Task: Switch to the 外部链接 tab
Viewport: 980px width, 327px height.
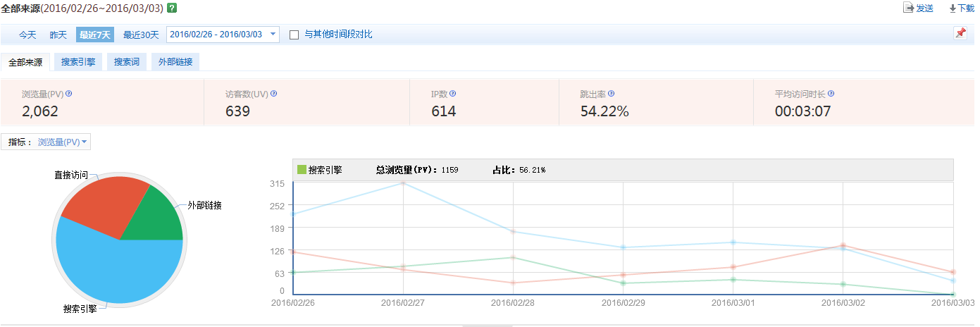Action: pos(175,62)
